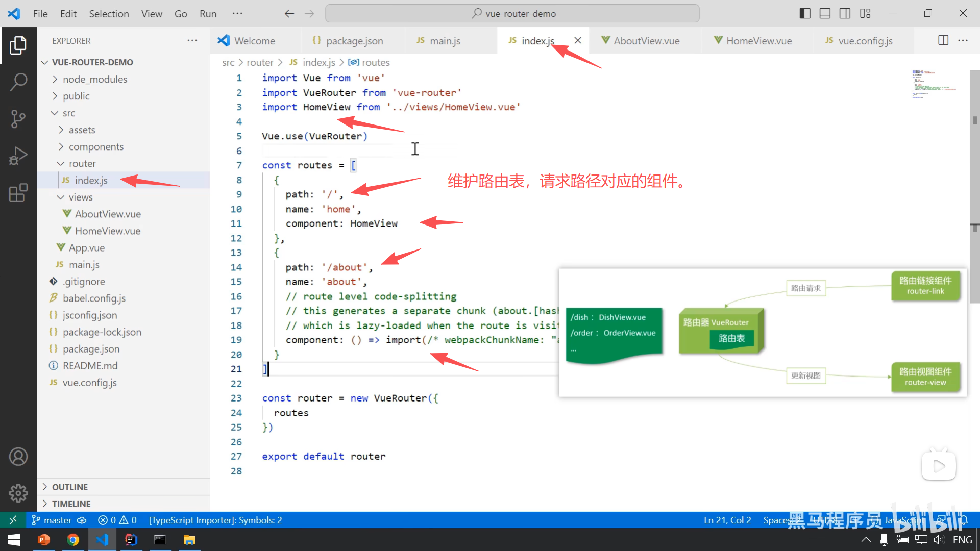This screenshot has width=980, height=551.
Task: Open the Manage gear settings menu
Action: pos(18,493)
